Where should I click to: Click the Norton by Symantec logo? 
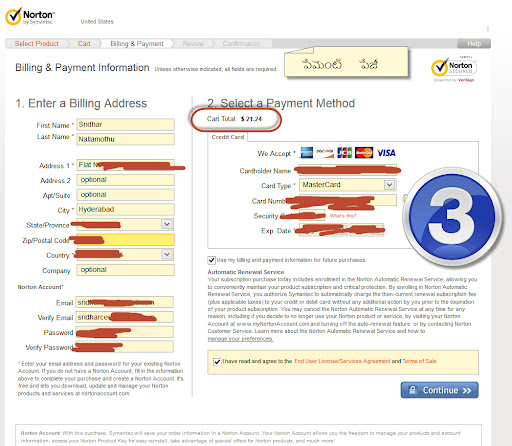(x=30, y=16)
